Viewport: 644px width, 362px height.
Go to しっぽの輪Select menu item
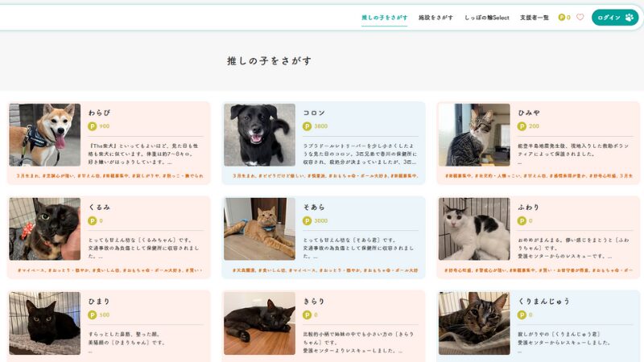point(487,18)
